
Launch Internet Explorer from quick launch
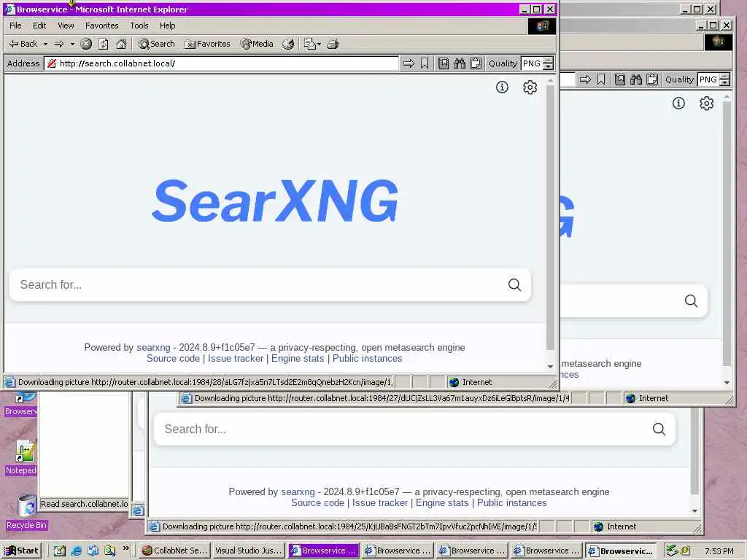click(x=76, y=551)
